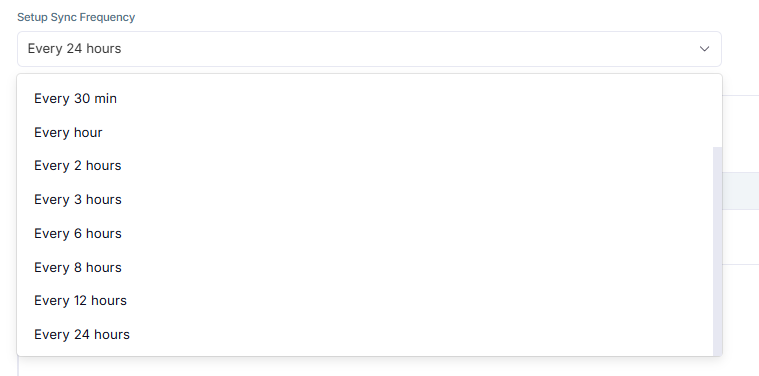Screen dimensions: 759x376
Task: Select the Every 12 hours option
Action: tap(365, 301)
